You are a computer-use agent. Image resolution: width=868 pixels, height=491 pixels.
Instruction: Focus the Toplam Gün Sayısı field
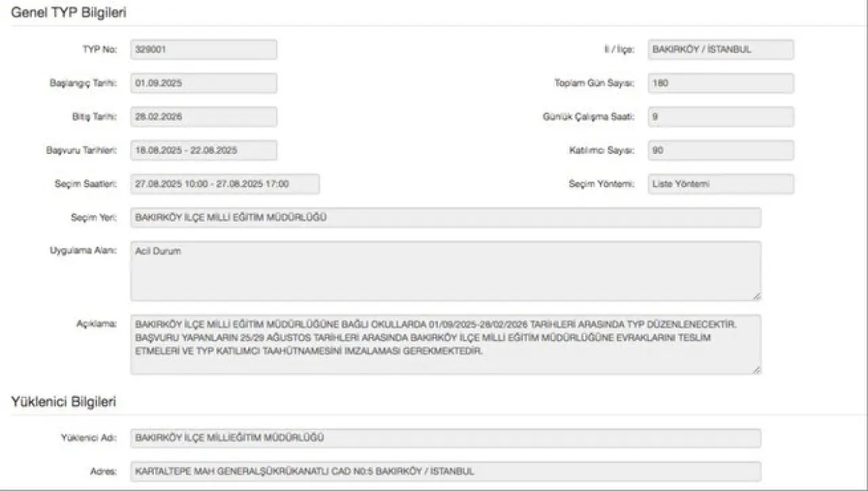pyautogui.click(x=720, y=83)
